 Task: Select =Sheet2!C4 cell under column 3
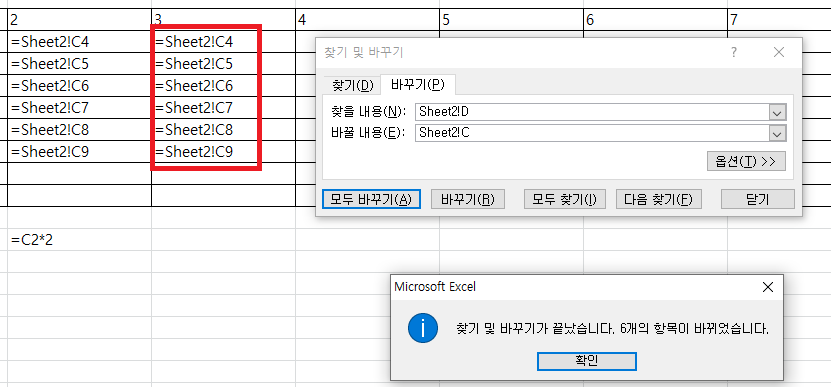[x=223, y=42]
